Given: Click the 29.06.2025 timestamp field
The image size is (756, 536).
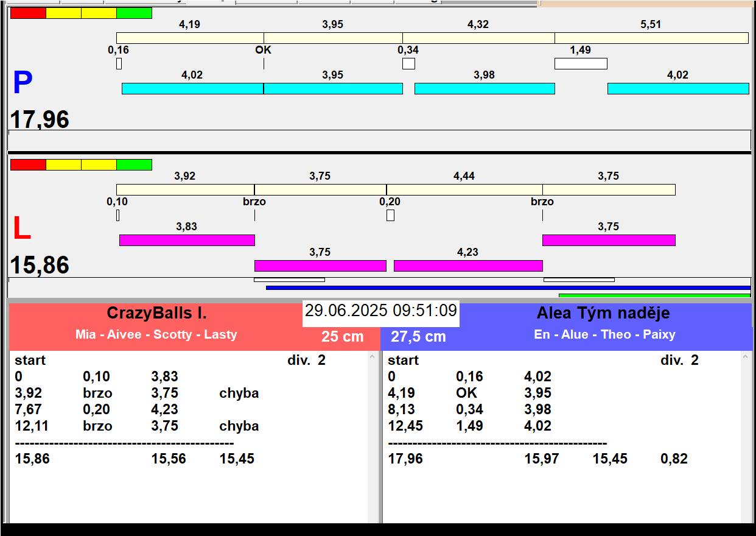Looking at the screenshot, I should coord(380,311).
